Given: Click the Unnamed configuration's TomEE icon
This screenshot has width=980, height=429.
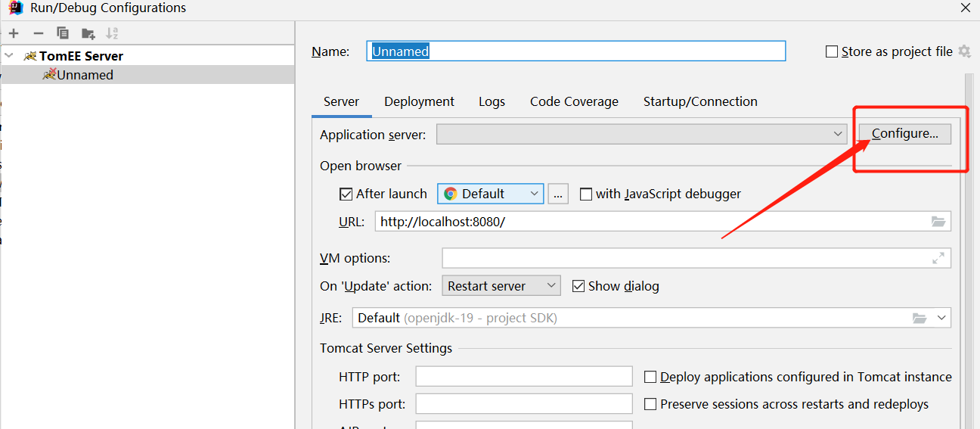Looking at the screenshot, I should (49, 74).
